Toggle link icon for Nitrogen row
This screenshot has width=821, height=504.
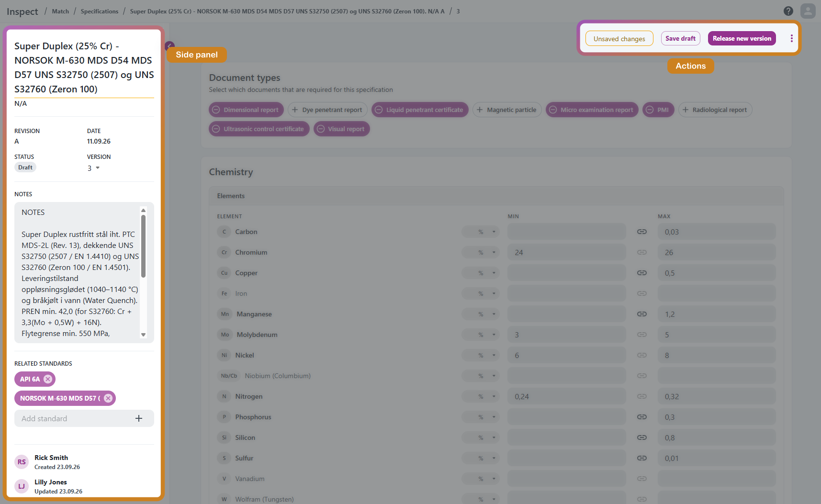click(x=642, y=396)
